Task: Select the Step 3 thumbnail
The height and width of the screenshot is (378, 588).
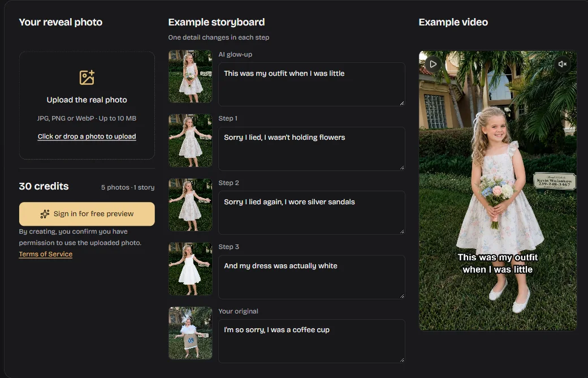Action: click(x=190, y=269)
